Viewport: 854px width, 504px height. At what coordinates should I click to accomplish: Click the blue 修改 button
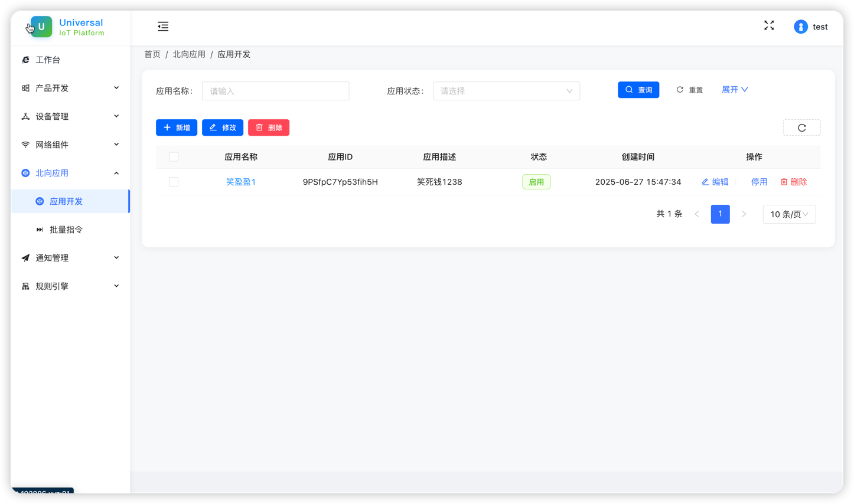pyautogui.click(x=223, y=127)
